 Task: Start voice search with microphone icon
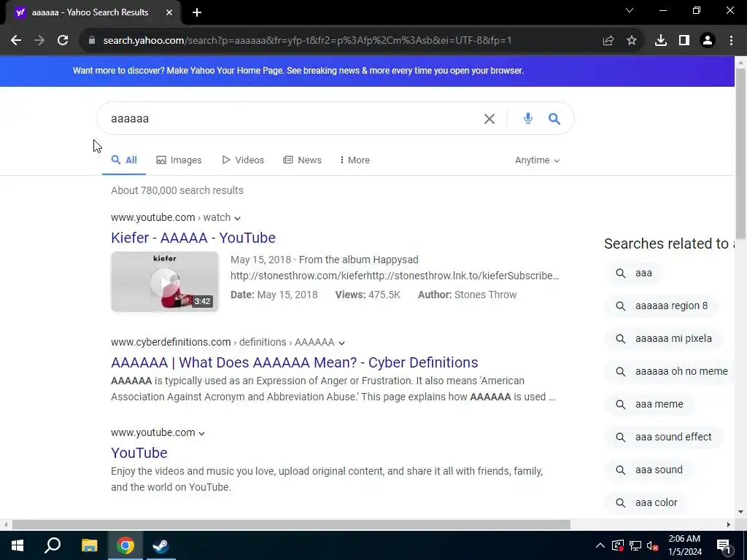(x=528, y=118)
